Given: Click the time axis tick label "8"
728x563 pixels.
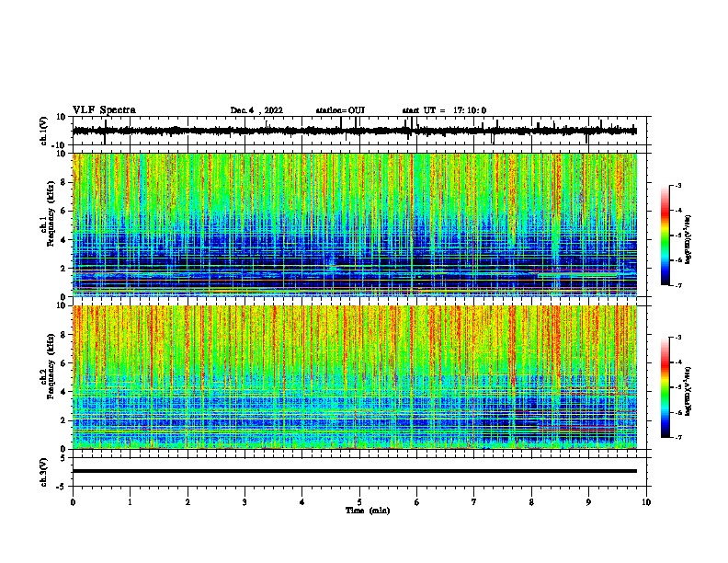Looking at the screenshot, I should (x=531, y=502).
